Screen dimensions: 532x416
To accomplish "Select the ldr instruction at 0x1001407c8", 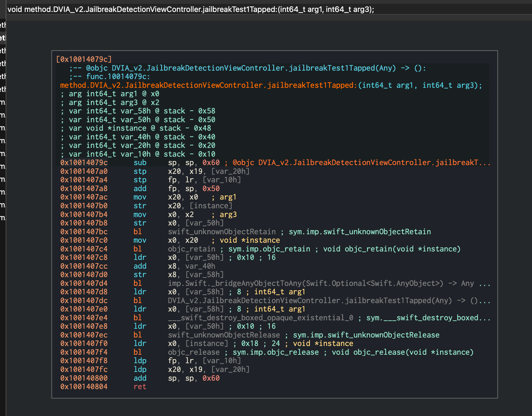I will click(168, 257).
